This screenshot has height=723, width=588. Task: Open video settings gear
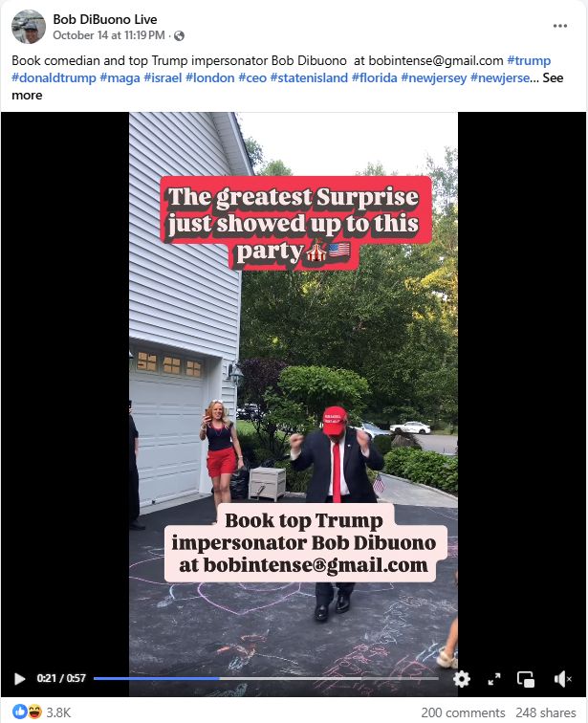461,679
